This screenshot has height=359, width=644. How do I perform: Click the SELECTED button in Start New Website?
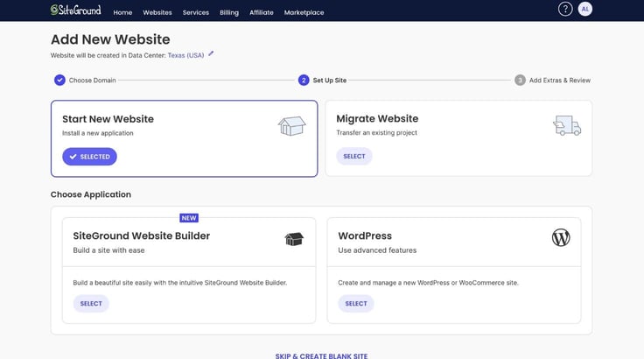pos(89,157)
